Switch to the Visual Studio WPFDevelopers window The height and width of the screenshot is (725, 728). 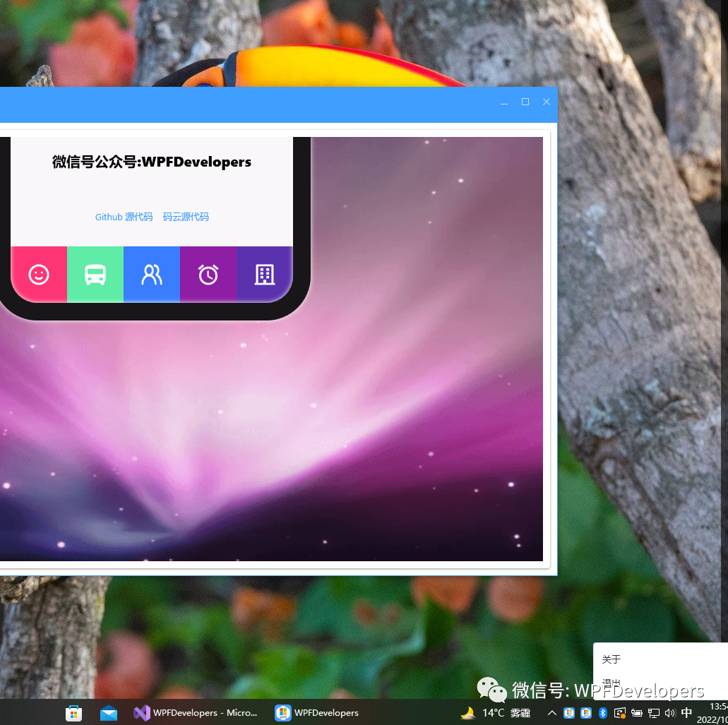(196, 713)
